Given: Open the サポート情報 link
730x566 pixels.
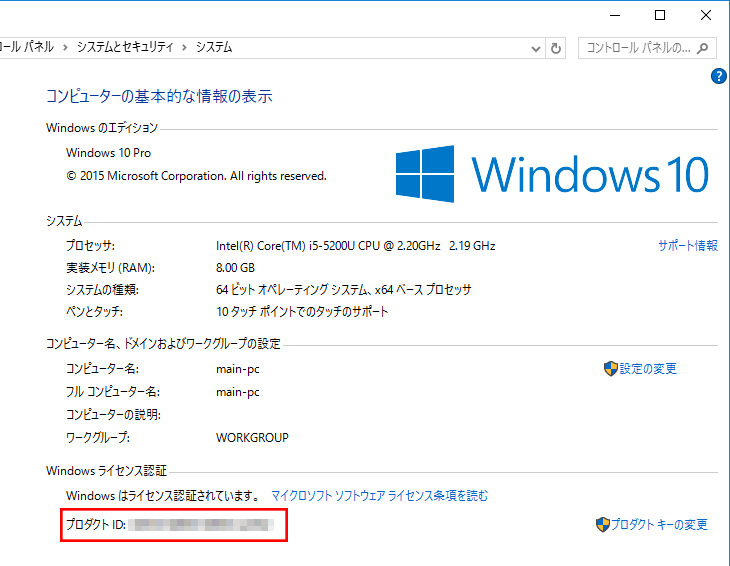Looking at the screenshot, I should [687, 245].
